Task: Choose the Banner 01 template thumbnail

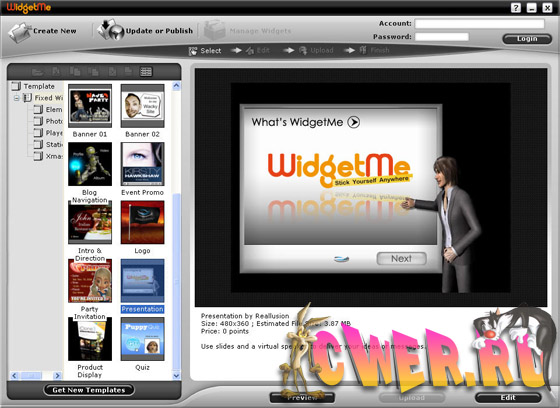Action: tap(90, 106)
